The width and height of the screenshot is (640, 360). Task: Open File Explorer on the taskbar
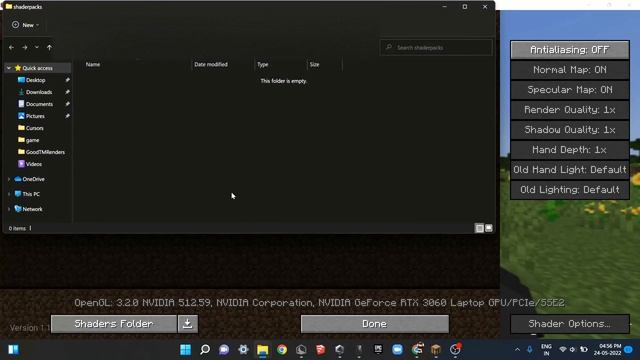tap(262, 350)
